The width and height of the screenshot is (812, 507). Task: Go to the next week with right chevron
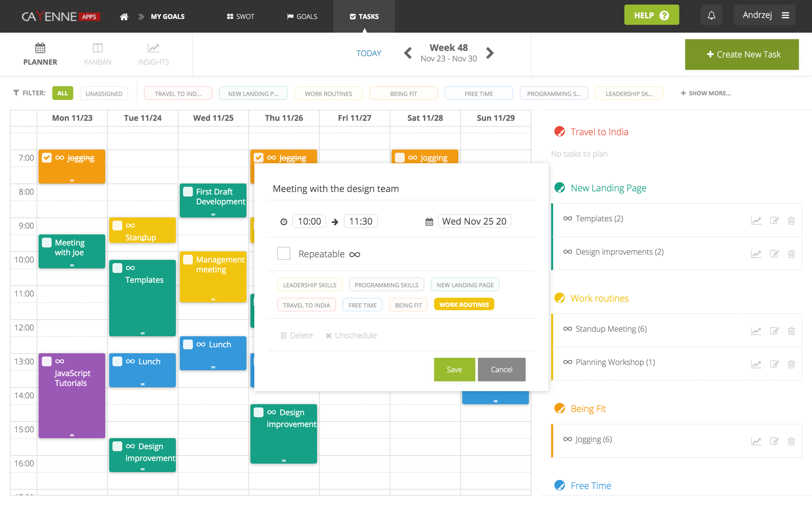(x=490, y=53)
